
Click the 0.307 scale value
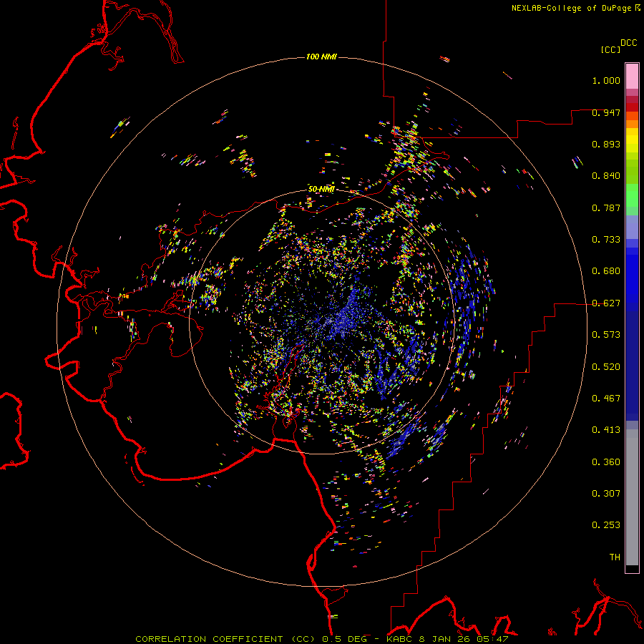click(x=606, y=494)
